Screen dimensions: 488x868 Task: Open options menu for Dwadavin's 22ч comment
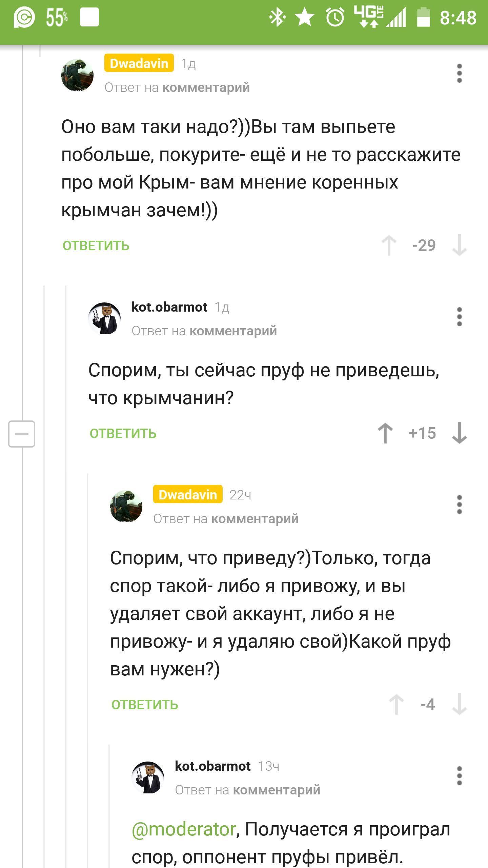(459, 505)
